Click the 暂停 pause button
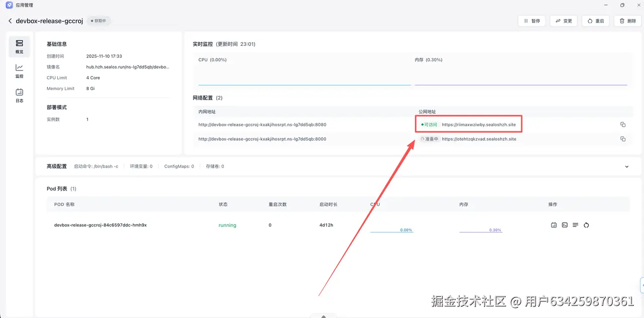 point(531,21)
